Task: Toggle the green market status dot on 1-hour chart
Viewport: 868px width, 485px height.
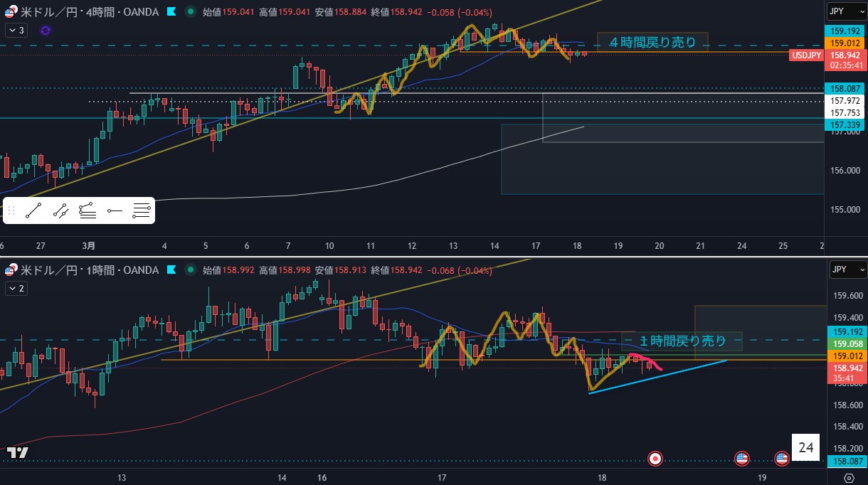Action: point(189,270)
